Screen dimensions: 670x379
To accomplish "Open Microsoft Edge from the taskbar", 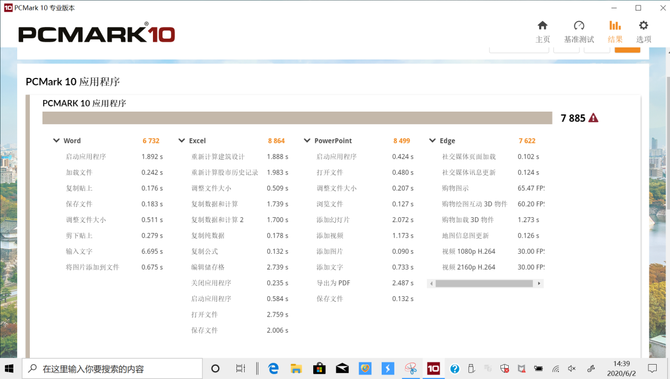I will click(x=273, y=368).
